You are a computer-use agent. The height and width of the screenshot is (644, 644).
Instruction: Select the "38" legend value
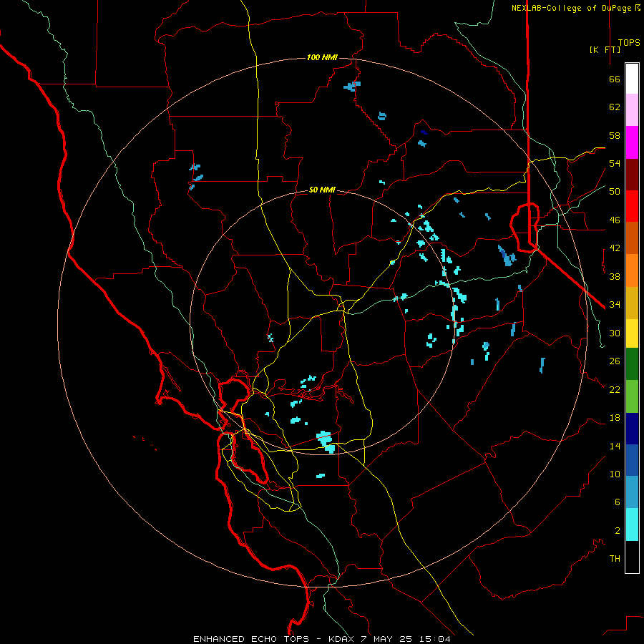coord(615,276)
